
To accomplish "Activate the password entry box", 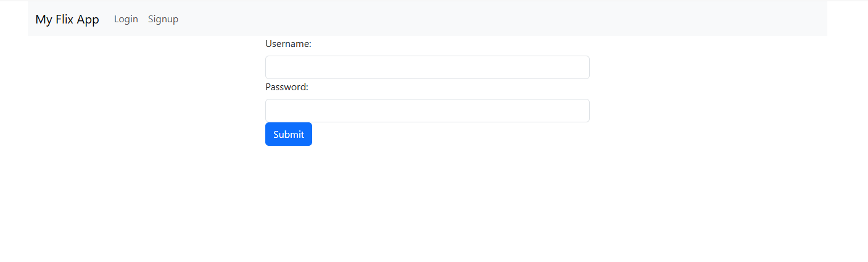I will coord(428,111).
